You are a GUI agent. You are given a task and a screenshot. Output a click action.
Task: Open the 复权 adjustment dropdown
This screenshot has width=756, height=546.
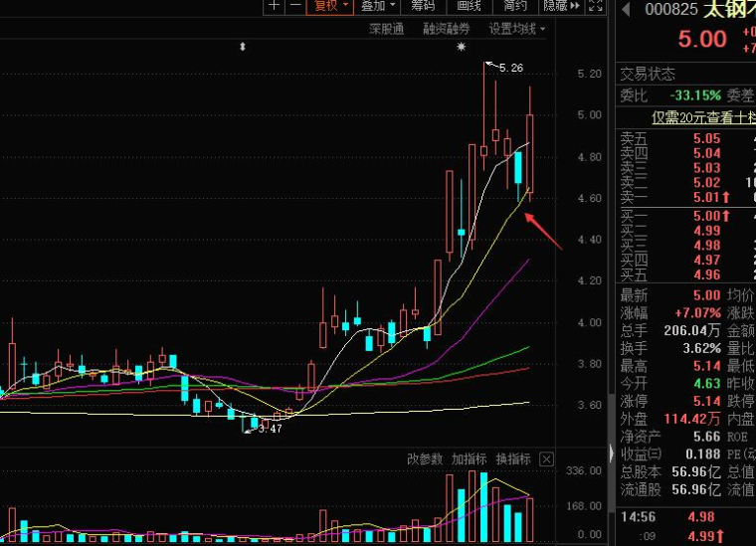click(x=330, y=6)
